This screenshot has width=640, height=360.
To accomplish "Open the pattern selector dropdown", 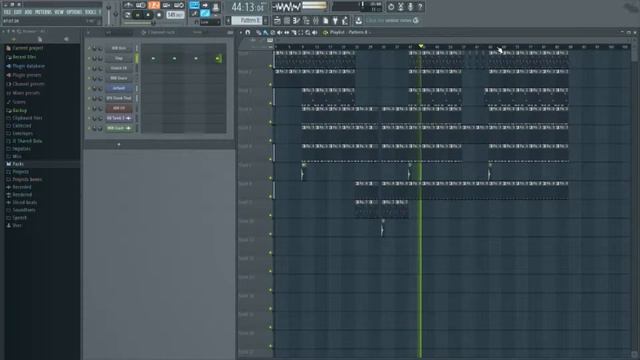I will click(247, 20).
